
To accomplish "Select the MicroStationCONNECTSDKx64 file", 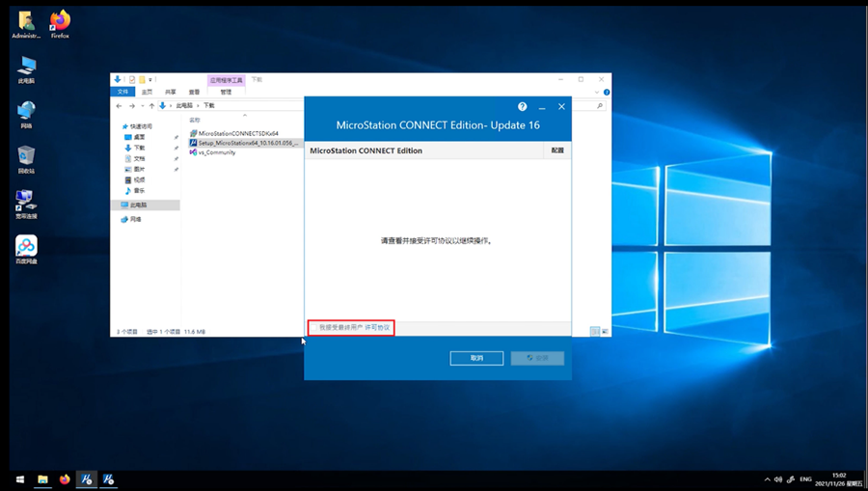I will click(x=238, y=133).
